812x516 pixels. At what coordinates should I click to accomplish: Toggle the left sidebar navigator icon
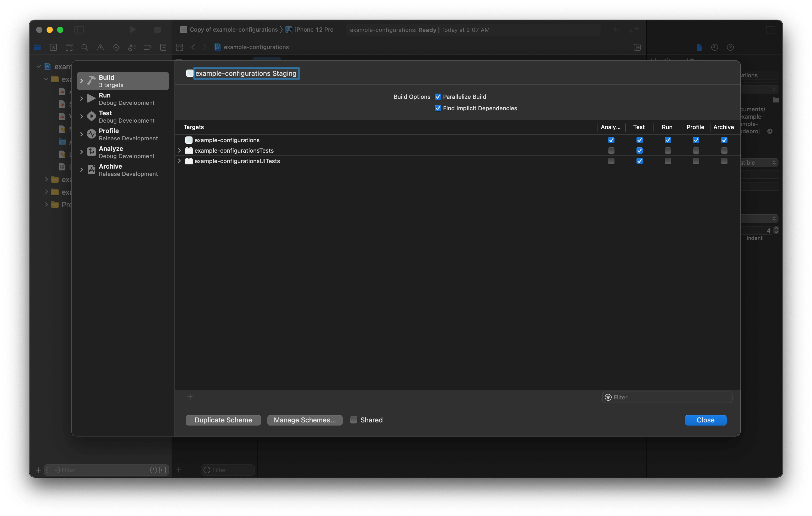tap(79, 30)
